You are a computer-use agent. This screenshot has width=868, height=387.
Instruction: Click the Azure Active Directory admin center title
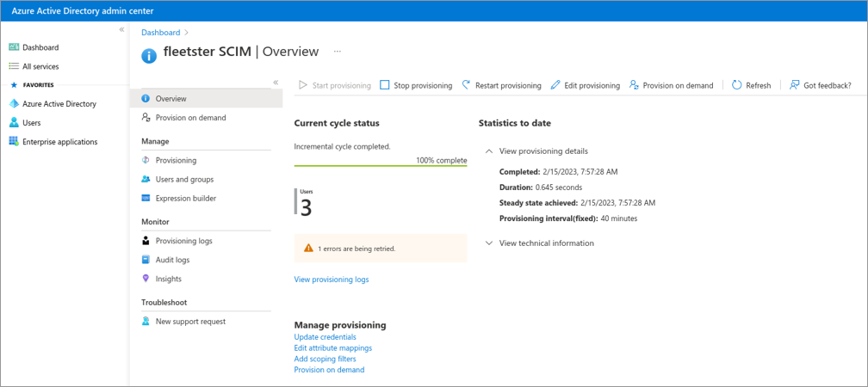point(82,11)
